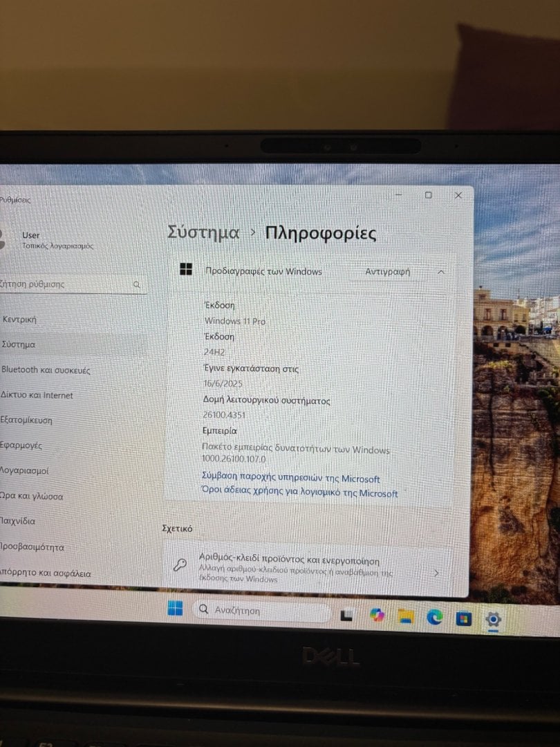The height and width of the screenshot is (747, 560).
Task: Launch Copilot from the taskbar
Action: tap(377, 615)
